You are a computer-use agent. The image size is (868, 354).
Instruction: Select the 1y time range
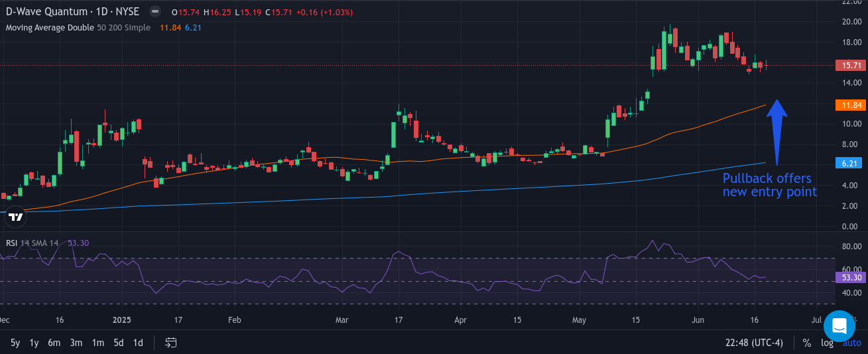coord(34,343)
